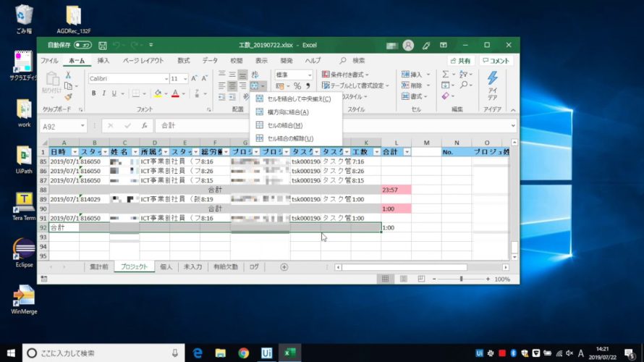Open filter dropdown for 合計 column header
Image resolution: width=644 pixels, height=362 pixels.
tap(407, 152)
